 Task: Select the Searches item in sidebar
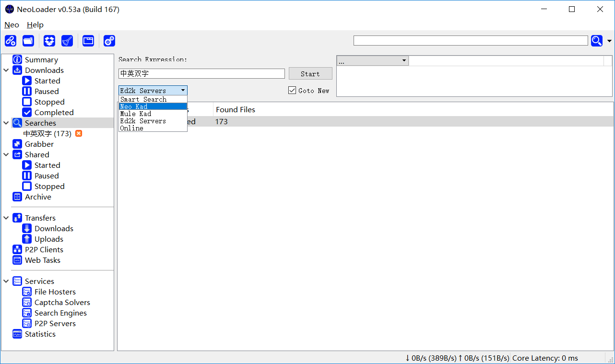tap(40, 123)
